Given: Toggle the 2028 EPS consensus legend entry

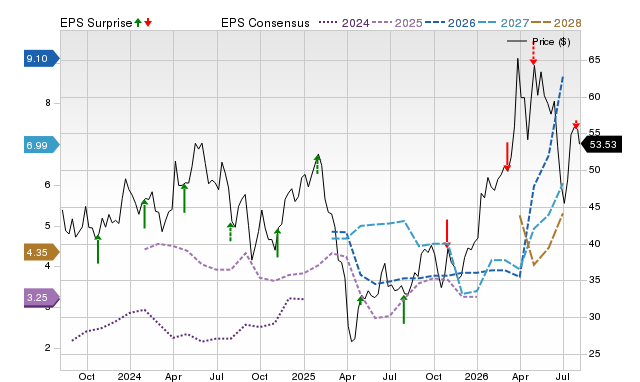Looking at the screenshot, I should [x=556, y=23].
